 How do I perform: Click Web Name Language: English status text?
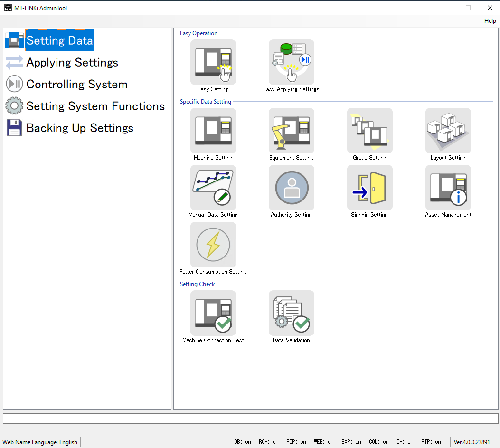pyautogui.click(x=40, y=442)
